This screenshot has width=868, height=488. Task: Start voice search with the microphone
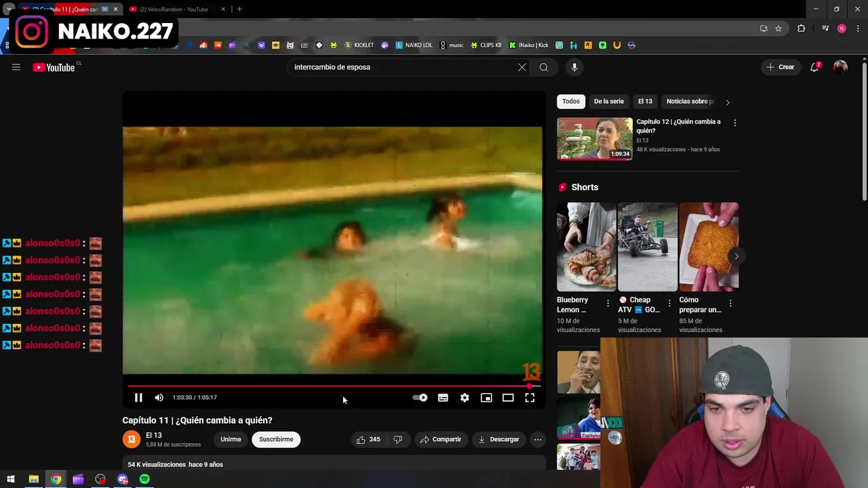574,67
